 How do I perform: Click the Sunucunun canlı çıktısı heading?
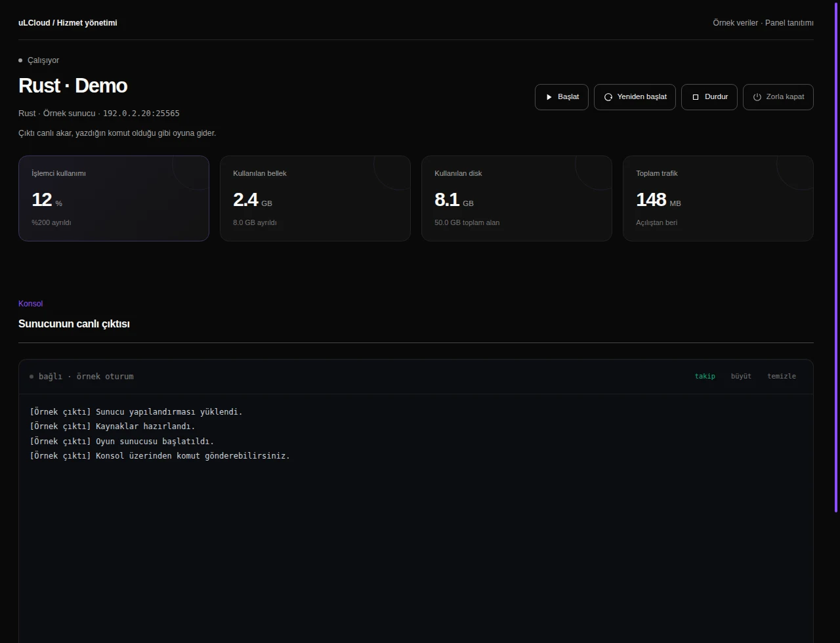[x=74, y=324]
